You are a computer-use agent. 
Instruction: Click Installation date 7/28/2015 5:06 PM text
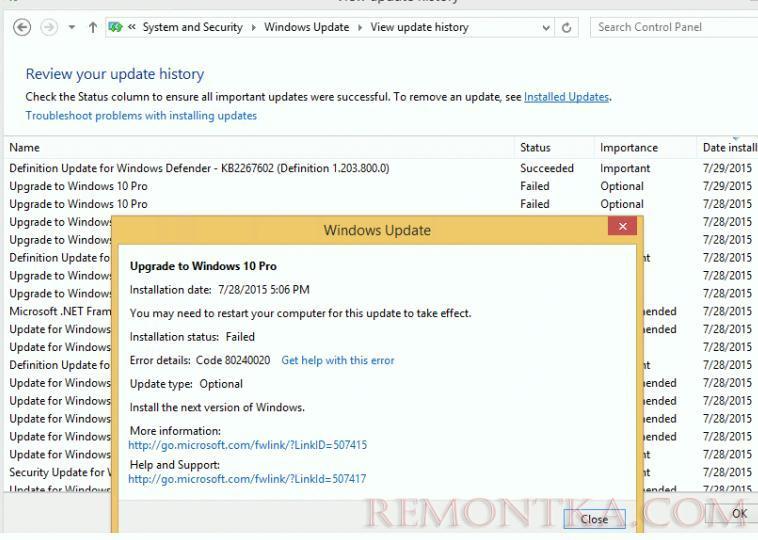(219, 290)
